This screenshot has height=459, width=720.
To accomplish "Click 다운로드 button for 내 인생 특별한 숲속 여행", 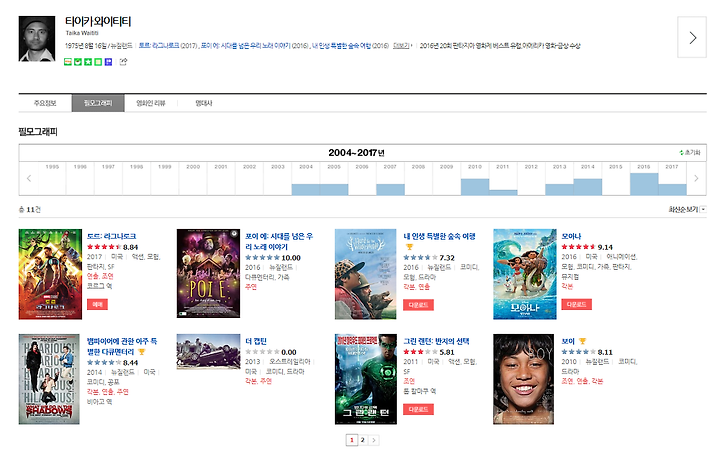I will click(x=418, y=305).
